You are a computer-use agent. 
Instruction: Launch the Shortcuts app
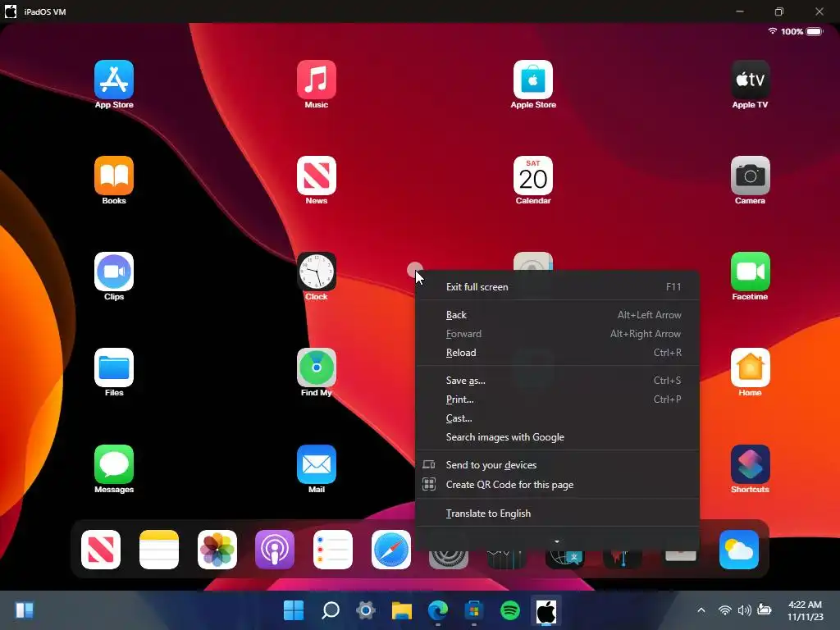tap(750, 464)
